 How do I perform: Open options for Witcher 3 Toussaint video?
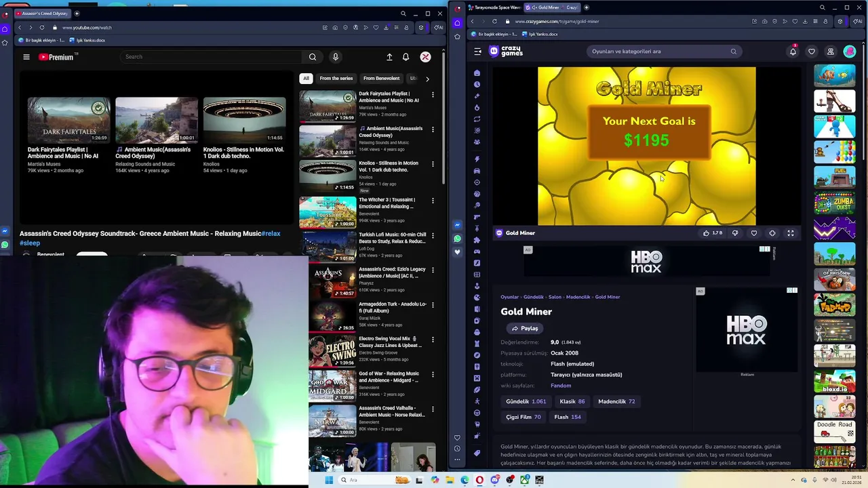coord(433,200)
